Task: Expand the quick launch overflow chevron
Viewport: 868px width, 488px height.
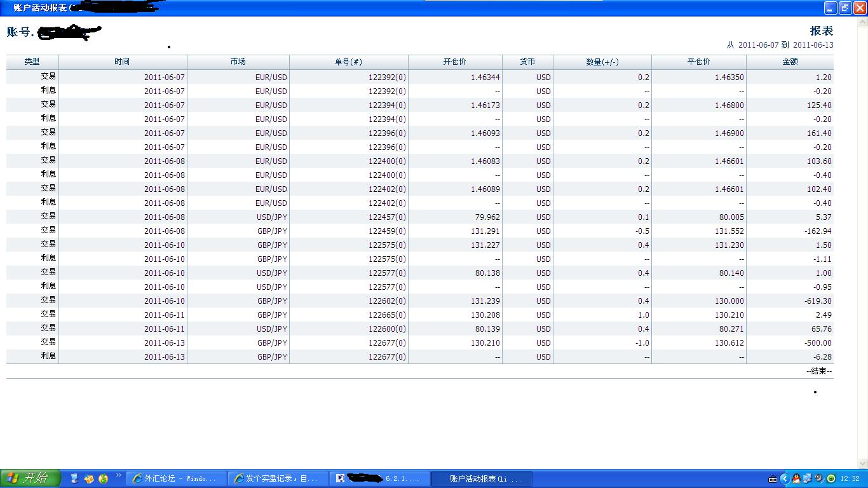Action: pyautogui.click(x=118, y=475)
